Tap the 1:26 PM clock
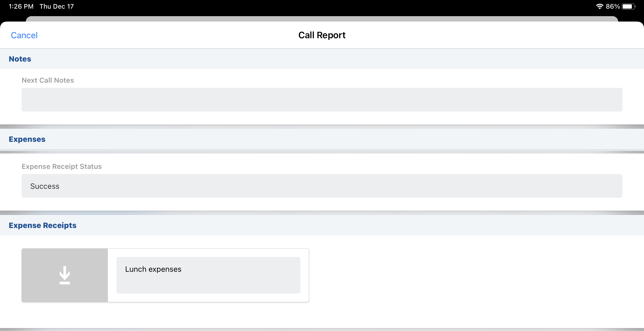The width and height of the screenshot is (644, 331). (21, 6)
